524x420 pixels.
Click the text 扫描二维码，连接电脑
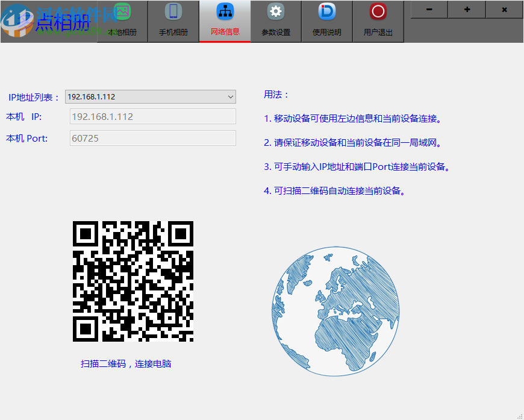click(x=126, y=364)
